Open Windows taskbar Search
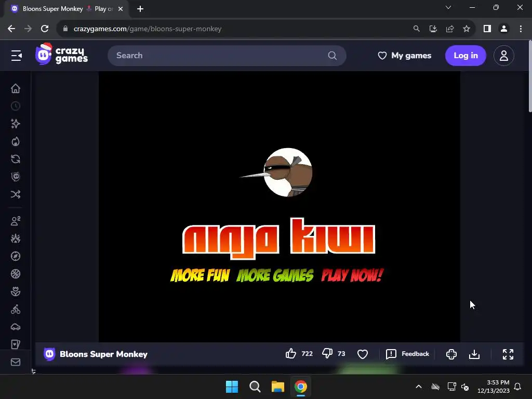This screenshot has height=399, width=532. [255, 387]
